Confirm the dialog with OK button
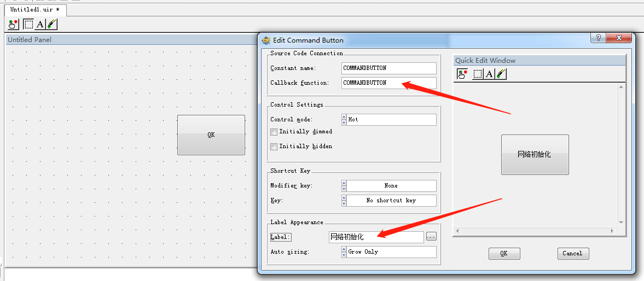This screenshot has width=644, height=281. 504,254
